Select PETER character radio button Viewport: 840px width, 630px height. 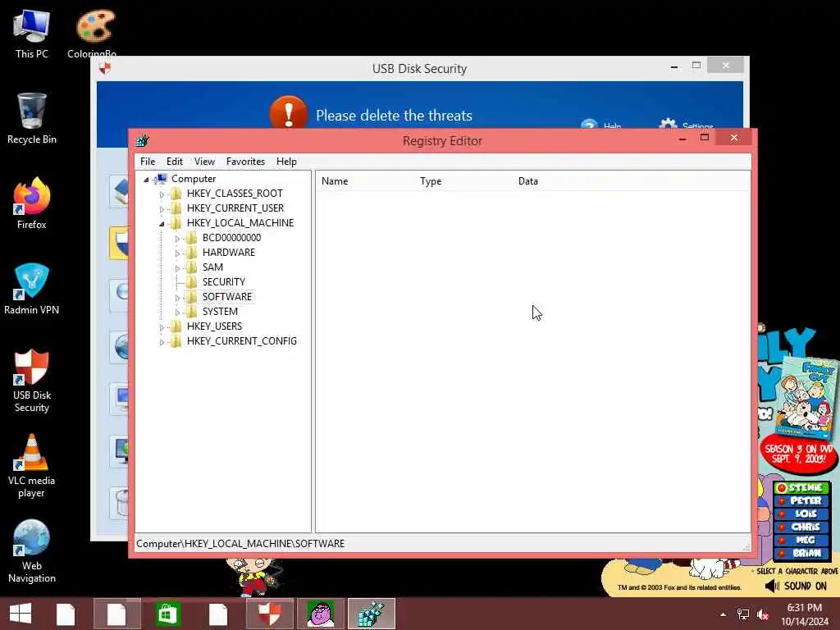pyautogui.click(x=782, y=501)
